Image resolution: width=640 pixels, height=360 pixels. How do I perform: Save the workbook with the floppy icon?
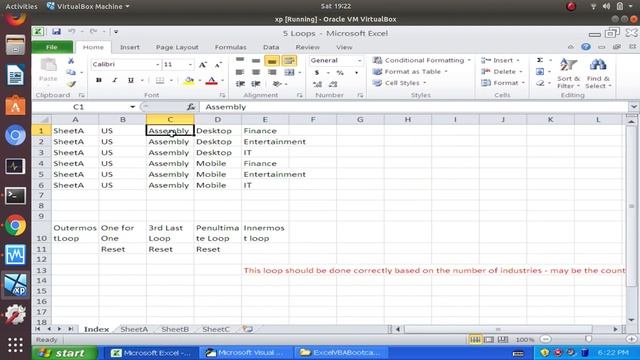[56, 31]
